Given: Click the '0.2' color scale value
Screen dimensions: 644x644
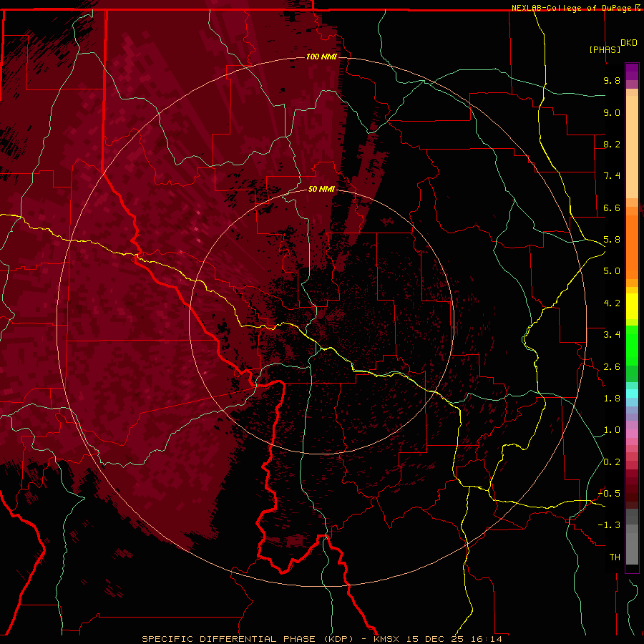Looking at the screenshot, I should coord(612,462).
